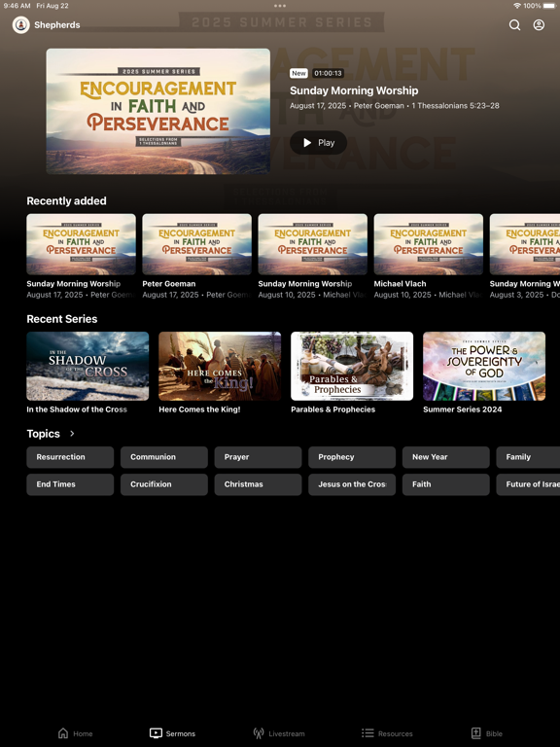This screenshot has height=747, width=560.
Task: Open the Michael Vlach recently added thumbnail
Action: click(x=428, y=244)
